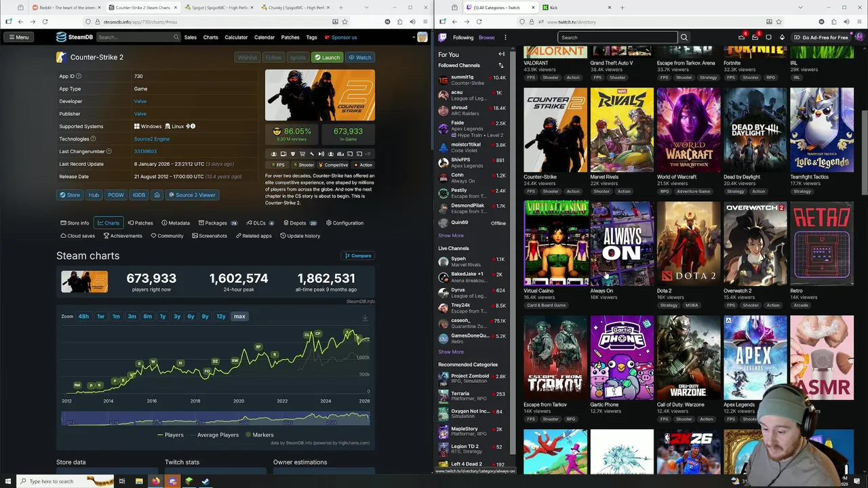The width and height of the screenshot is (868, 488).
Task: Click the Last Changenumber help icon
Action: pyautogui.click(x=108, y=152)
